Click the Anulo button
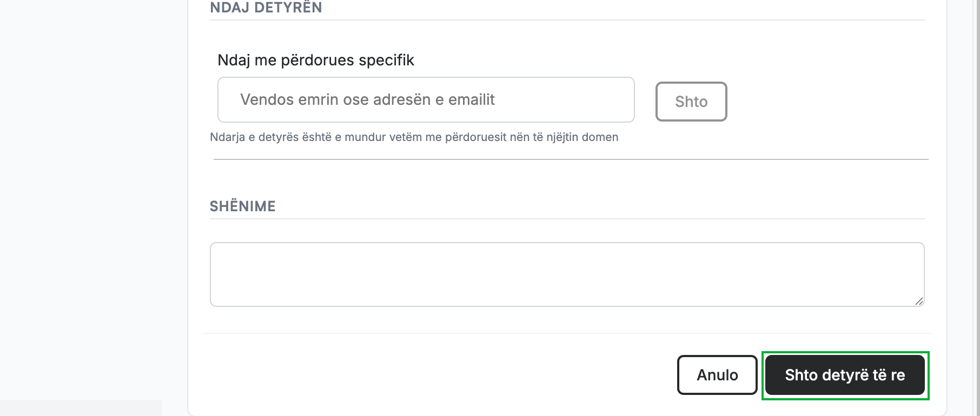 (x=717, y=375)
